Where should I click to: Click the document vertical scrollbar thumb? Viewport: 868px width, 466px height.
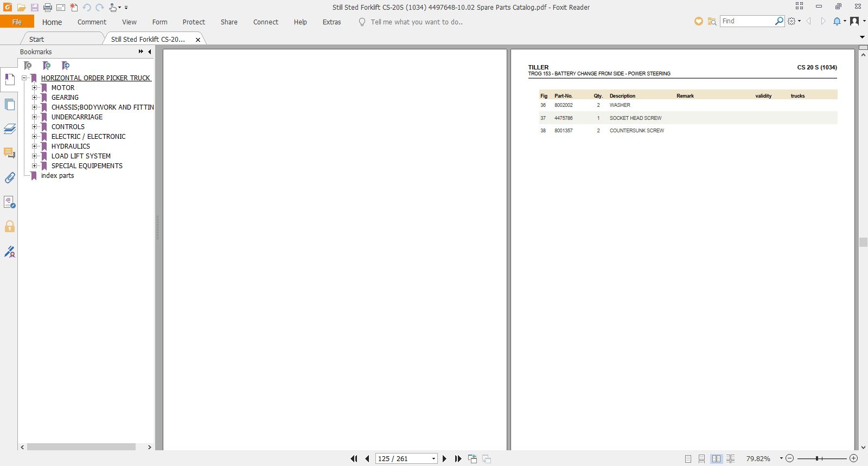tap(863, 242)
